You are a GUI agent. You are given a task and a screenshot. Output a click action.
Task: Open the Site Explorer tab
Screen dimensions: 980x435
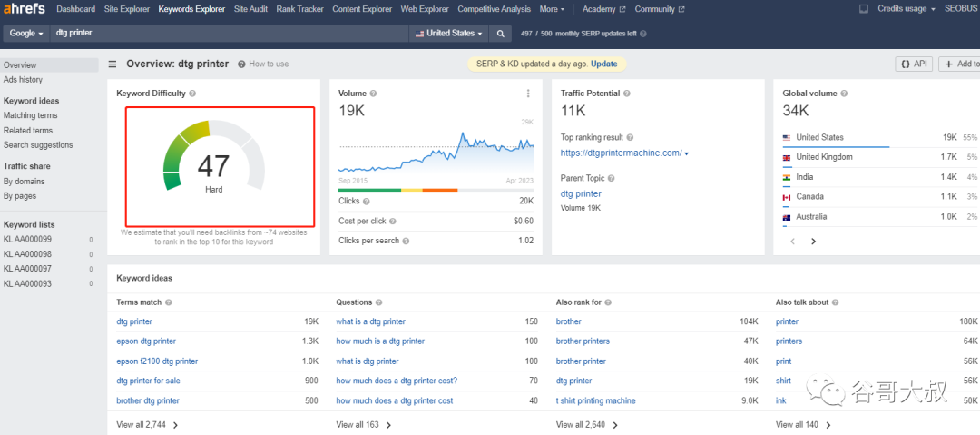127,9
